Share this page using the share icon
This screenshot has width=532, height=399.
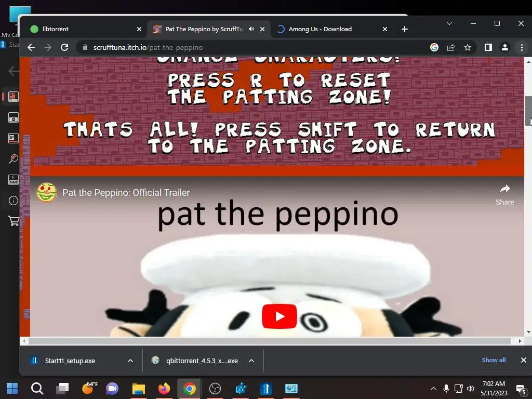coord(451,47)
